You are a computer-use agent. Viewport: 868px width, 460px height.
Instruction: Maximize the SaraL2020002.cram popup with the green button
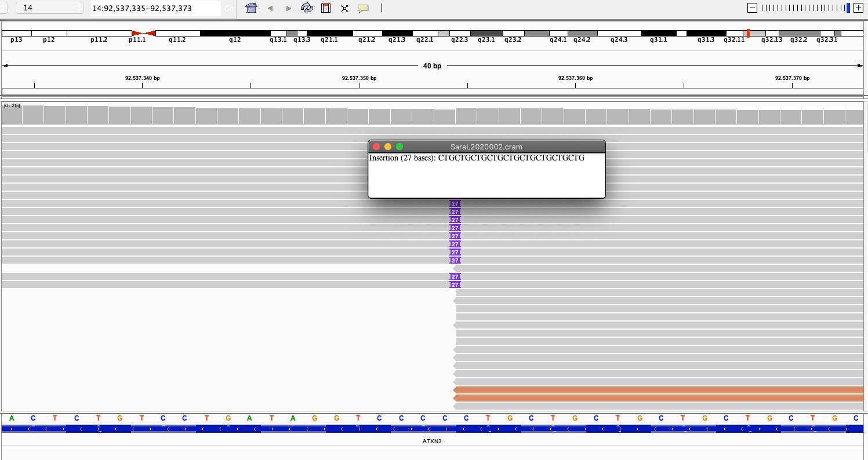pyautogui.click(x=400, y=147)
